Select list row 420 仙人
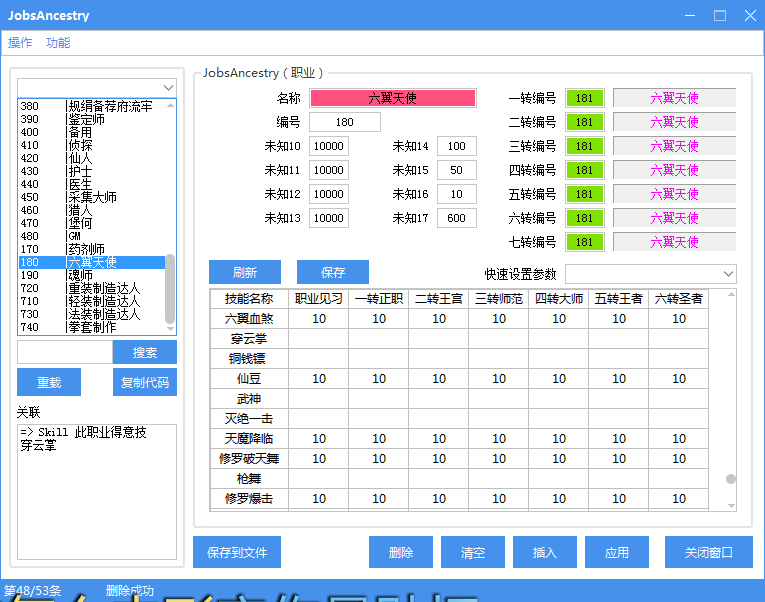The width and height of the screenshot is (765, 602). (x=92, y=158)
